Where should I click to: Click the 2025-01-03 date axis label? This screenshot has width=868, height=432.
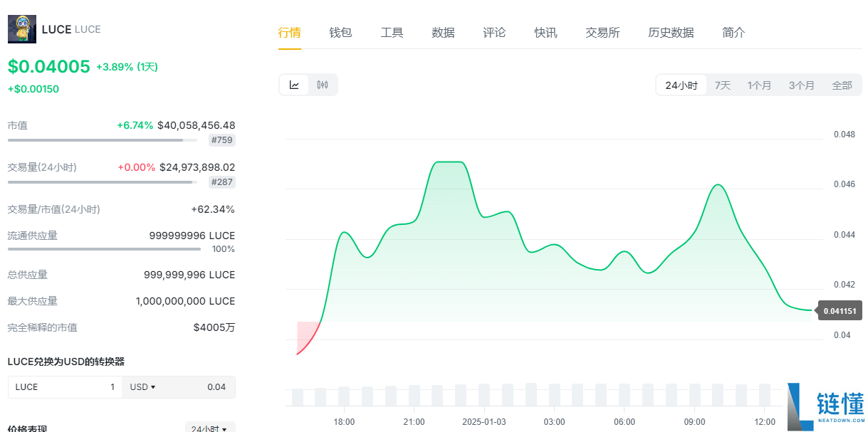click(484, 422)
